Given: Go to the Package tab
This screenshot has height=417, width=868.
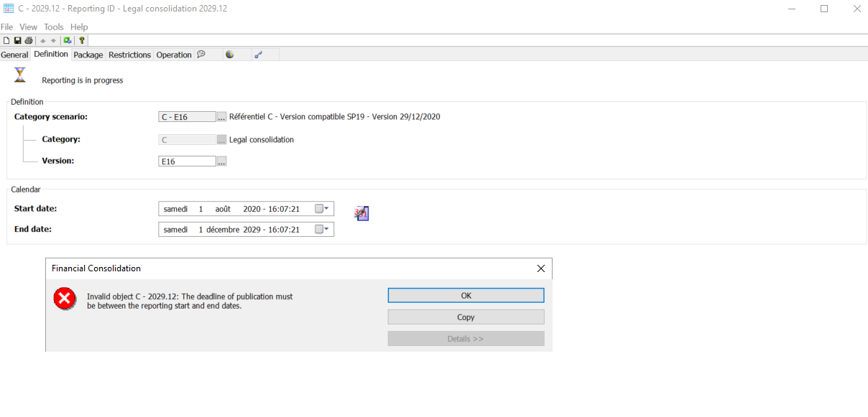Looking at the screenshot, I should 88,55.
